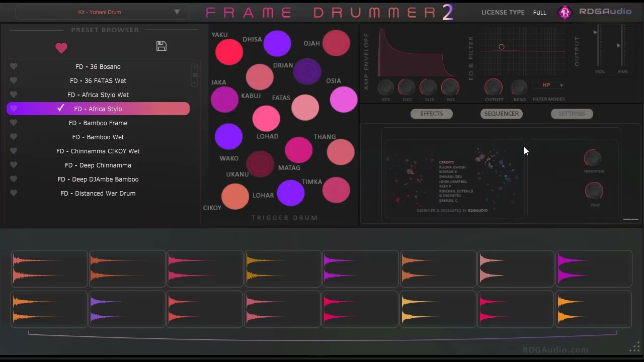
Task: Trigger the OSIA drum pad
Action: (x=344, y=99)
